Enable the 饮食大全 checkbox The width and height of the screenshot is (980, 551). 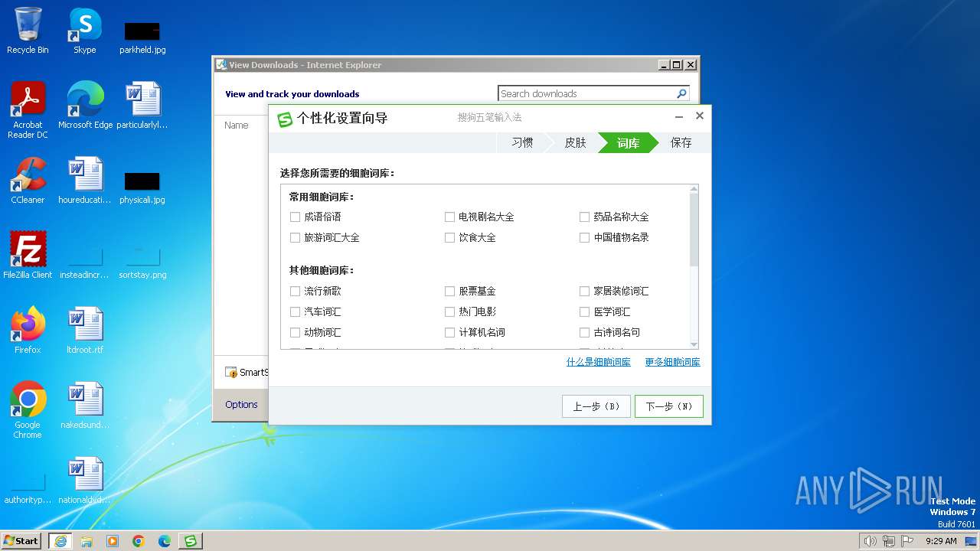449,237
